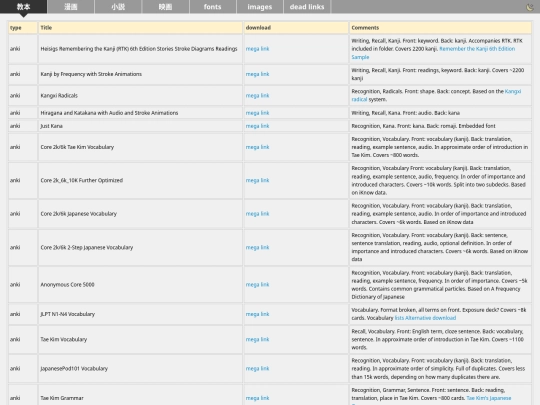Toggle dark mode moon icon
Viewport: 540px width, 405px height.
tap(530, 7)
